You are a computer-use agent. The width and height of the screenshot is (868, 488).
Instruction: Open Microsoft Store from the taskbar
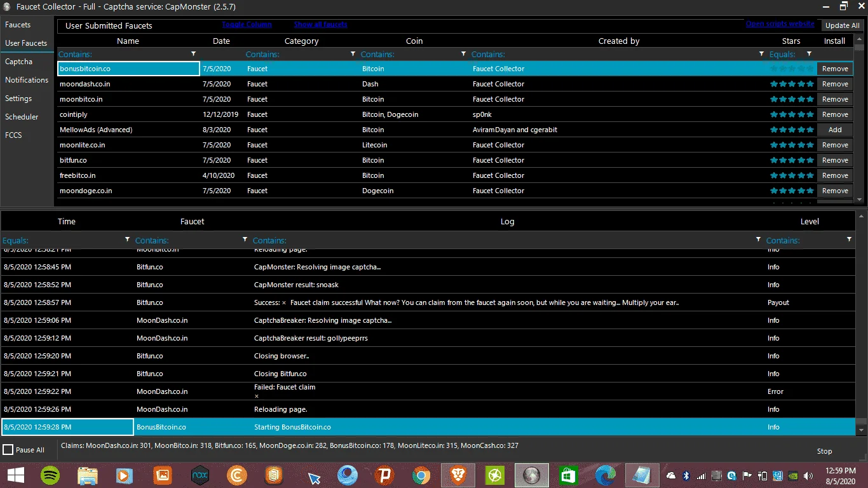tap(568, 475)
